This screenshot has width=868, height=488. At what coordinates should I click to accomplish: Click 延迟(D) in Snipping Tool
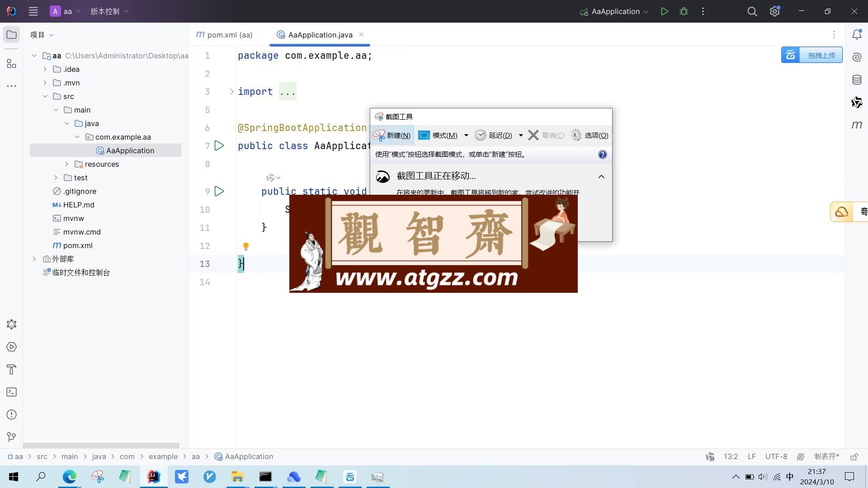[x=494, y=135]
